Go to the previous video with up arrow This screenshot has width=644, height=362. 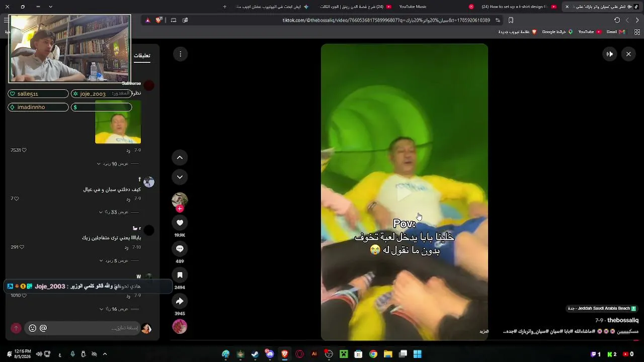(x=180, y=158)
